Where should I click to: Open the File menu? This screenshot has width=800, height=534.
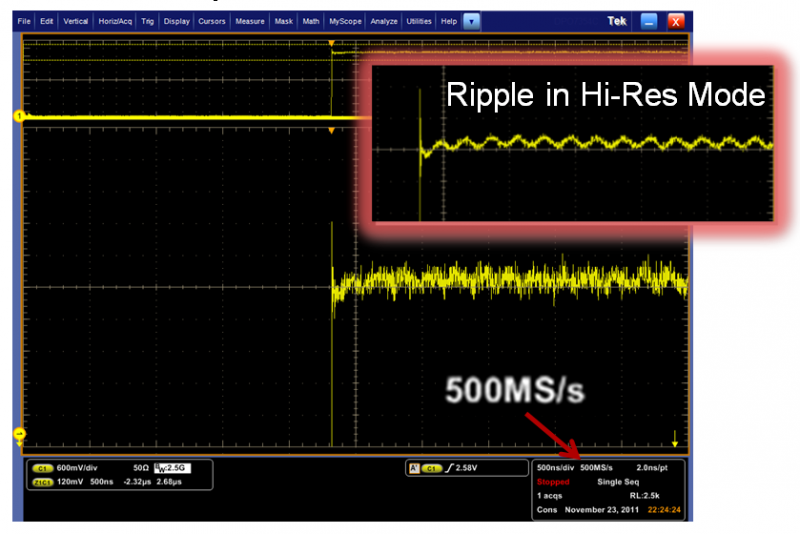pyautogui.click(x=24, y=21)
